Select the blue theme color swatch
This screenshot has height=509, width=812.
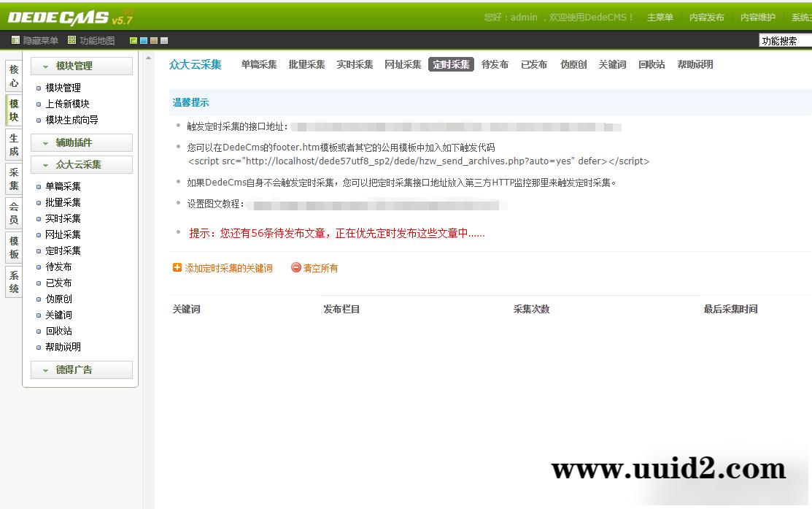pos(144,40)
